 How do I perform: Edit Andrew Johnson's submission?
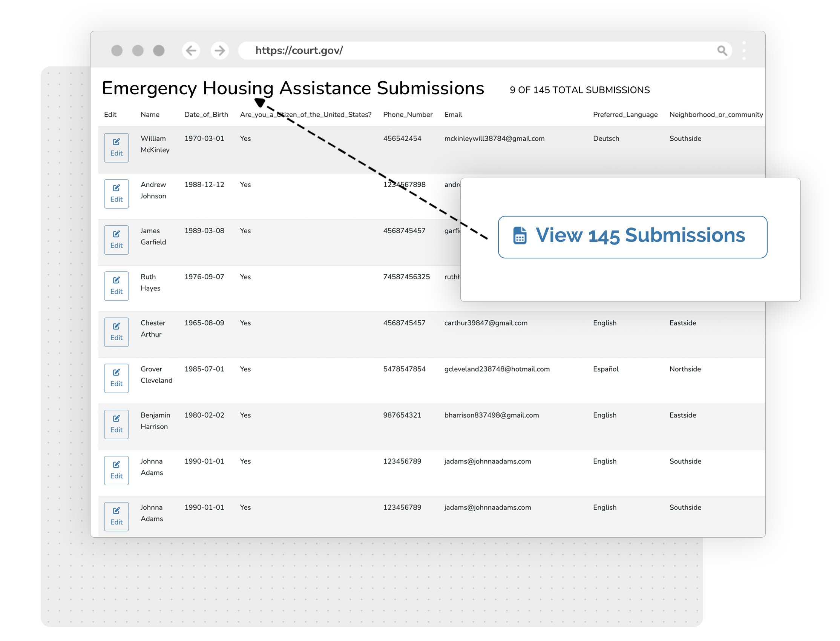click(x=116, y=194)
